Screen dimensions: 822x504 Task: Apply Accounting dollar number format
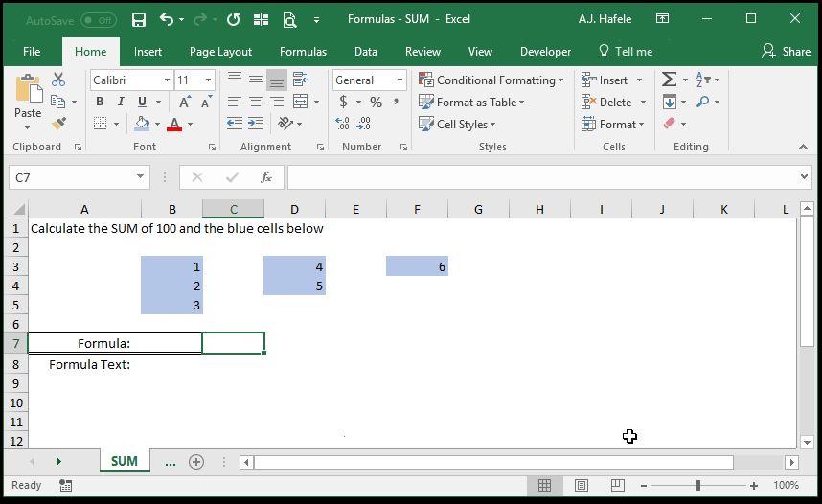(x=343, y=102)
